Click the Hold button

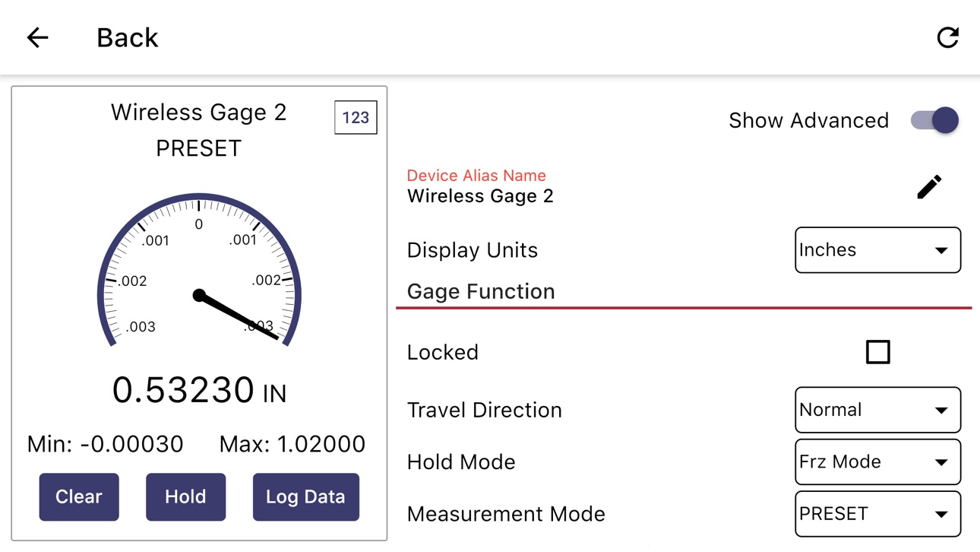click(185, 496)
